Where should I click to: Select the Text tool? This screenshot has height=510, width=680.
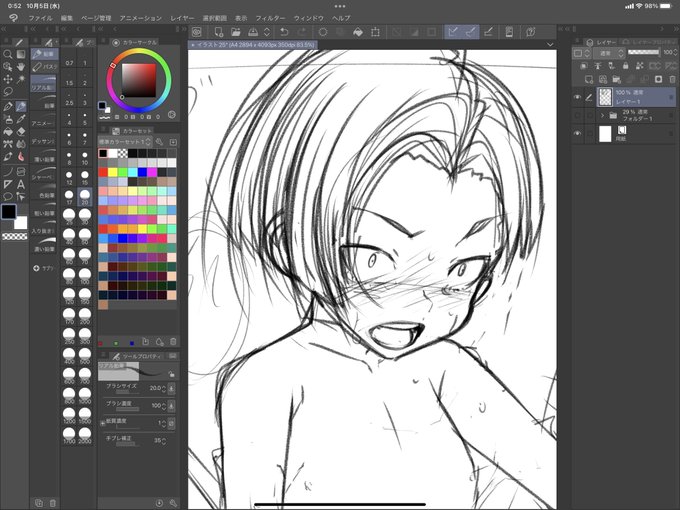(21, 184)
